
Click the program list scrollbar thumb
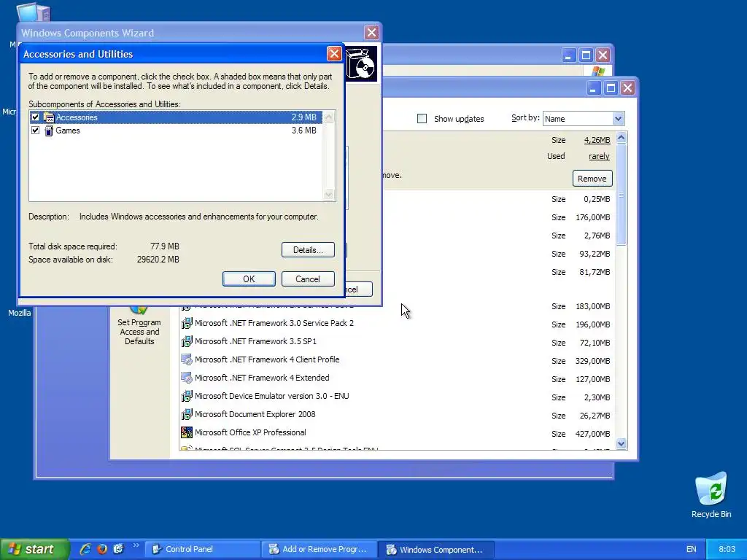pos(621,195)
